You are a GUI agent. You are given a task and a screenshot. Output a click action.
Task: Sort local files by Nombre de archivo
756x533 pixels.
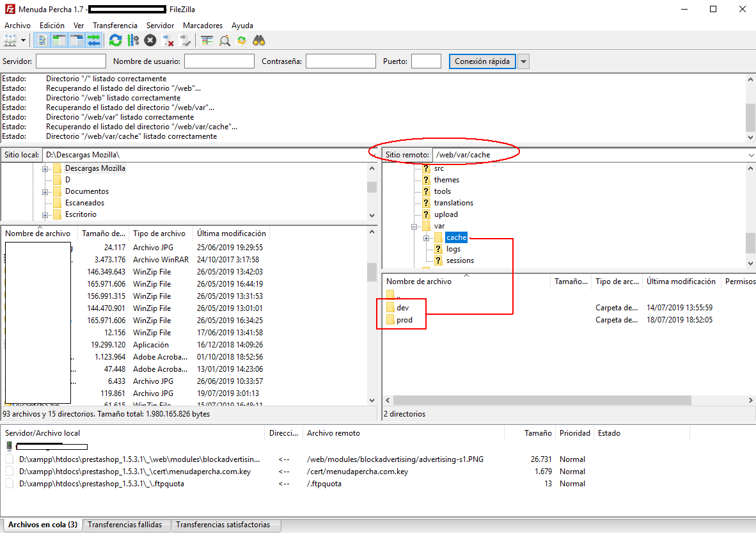[38, 234]
